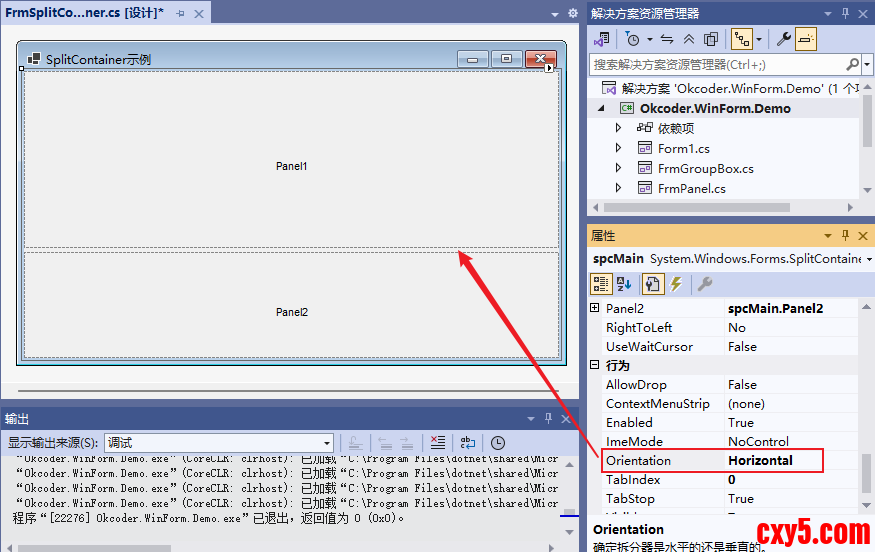875x552 pixels.
Task: Open solution Properties wrench icon
Action: pos(784,39)
